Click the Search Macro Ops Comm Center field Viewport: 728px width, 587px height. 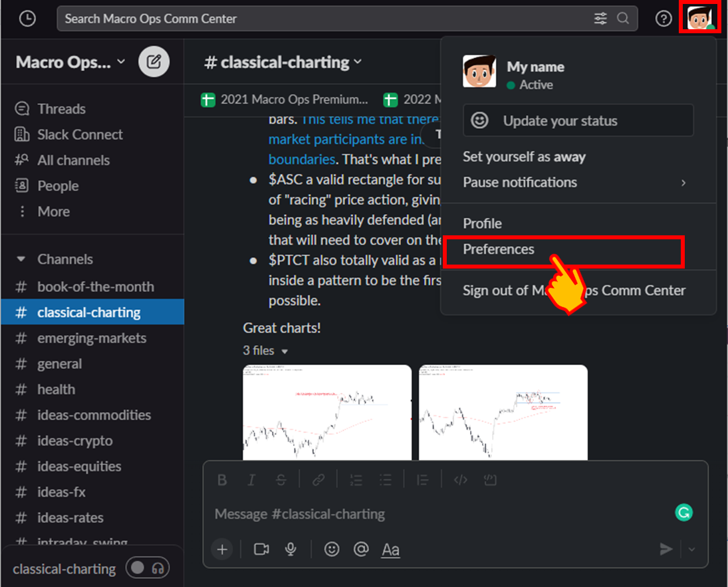347,19
